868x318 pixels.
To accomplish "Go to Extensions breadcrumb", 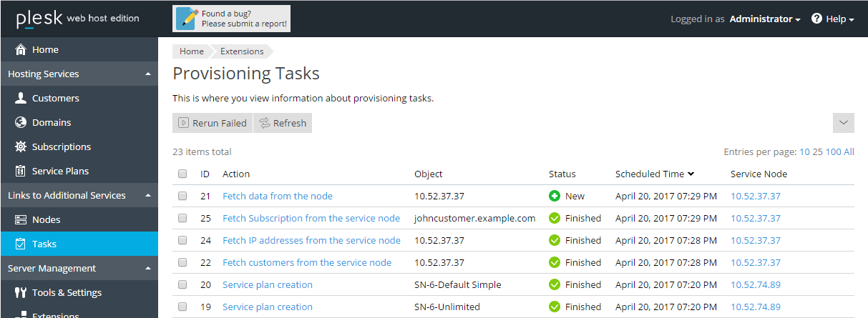I will click(242, 51).
